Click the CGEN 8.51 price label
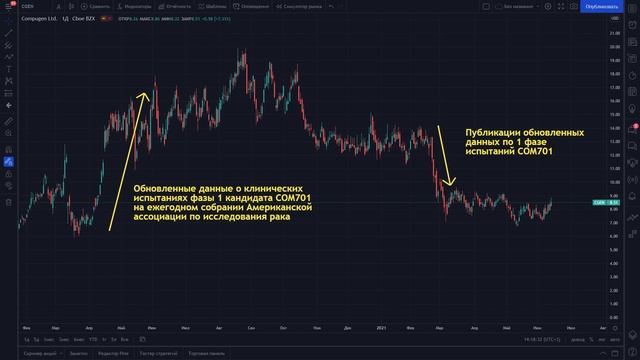 606,202
